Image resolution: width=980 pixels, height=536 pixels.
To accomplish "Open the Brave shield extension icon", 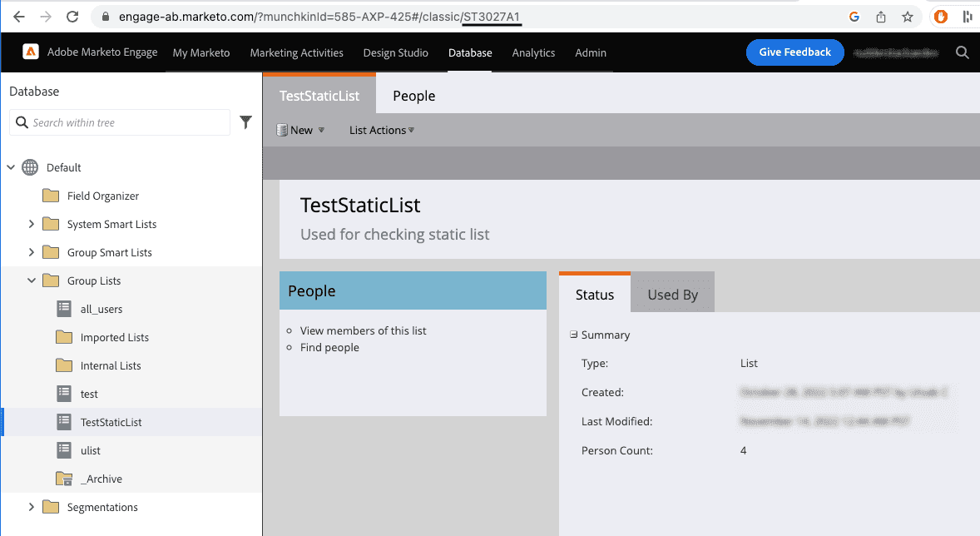I will (941, 17).
